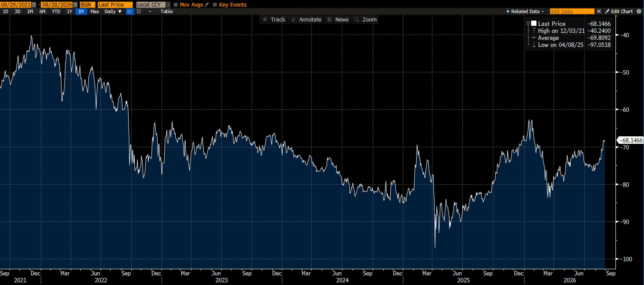Select the 1D time range
The image size is (644, 285).
tap(5, 11)
